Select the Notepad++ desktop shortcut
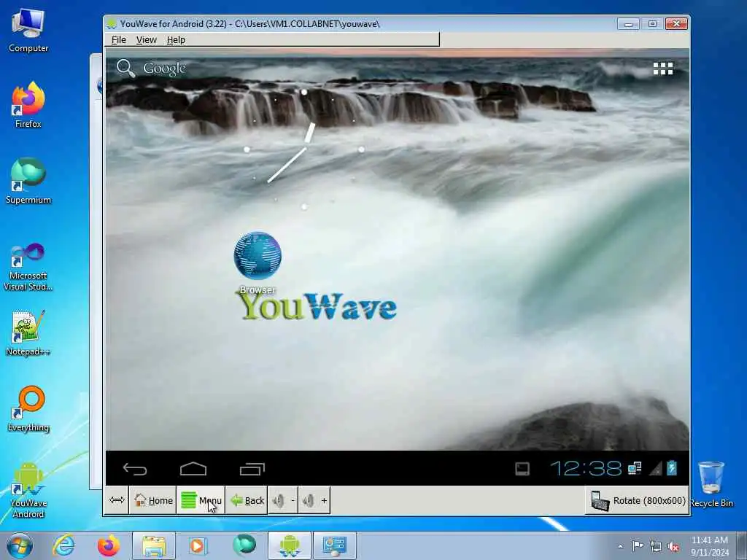 coord(28,332)
